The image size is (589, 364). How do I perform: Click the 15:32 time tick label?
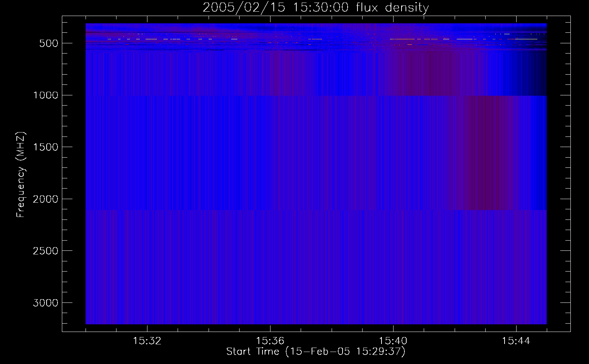click(147, 341)
